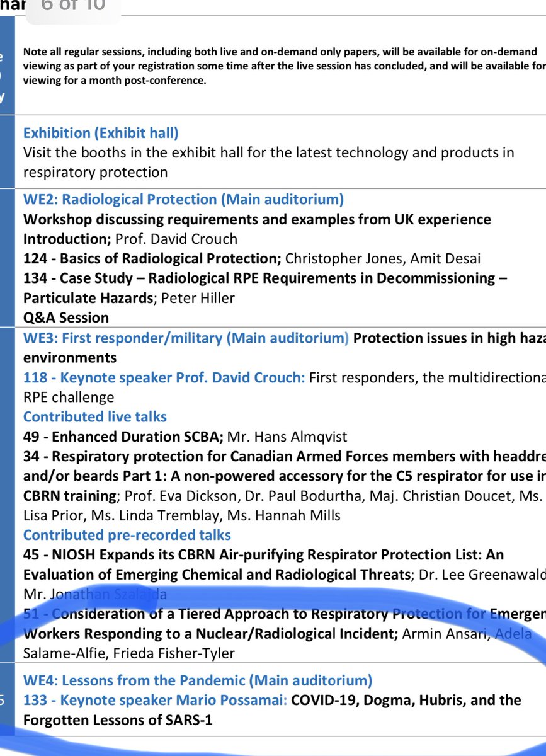Image resolution: width=546 pixels, height=756 pixels.
Task: Click the 'Q&A Session' line
Action: pos(66,317)
